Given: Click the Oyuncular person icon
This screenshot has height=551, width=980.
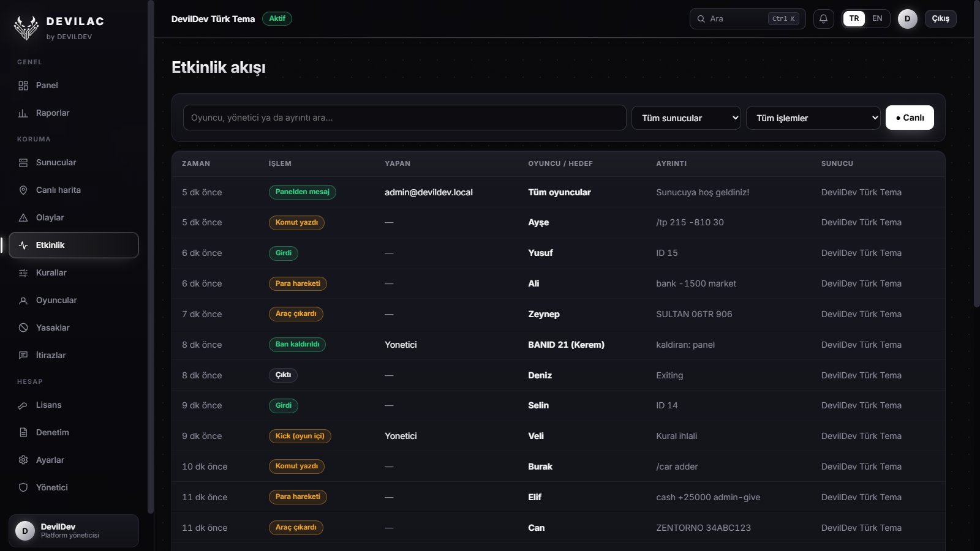Looking at the screenshot, I should click(23, 301).
